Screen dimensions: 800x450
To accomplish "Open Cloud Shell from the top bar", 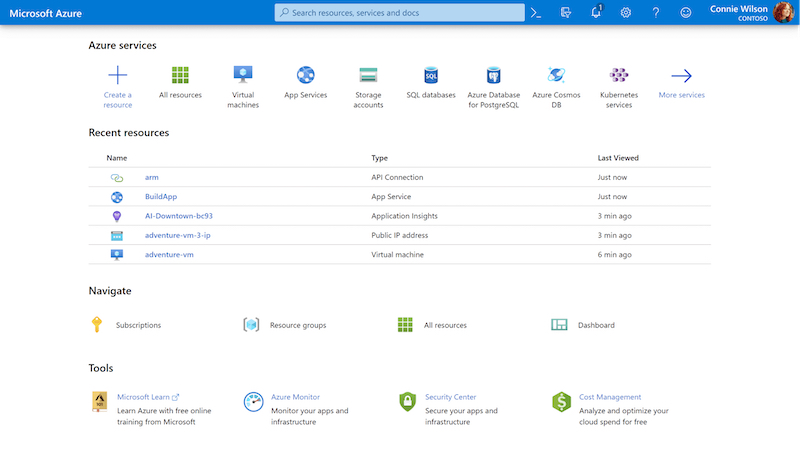I will pyautogui.click(x=536, y=13).
